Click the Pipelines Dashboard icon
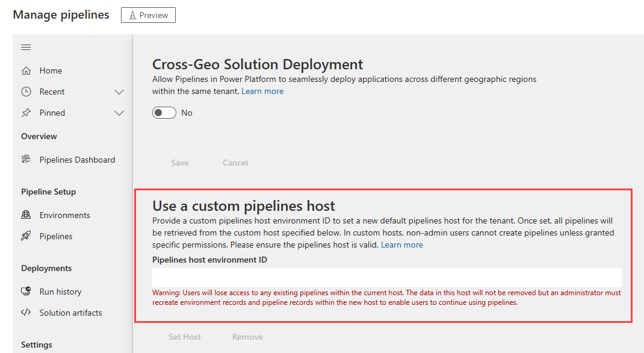Screen dimensions: 644x353 [x=26, y=159]
